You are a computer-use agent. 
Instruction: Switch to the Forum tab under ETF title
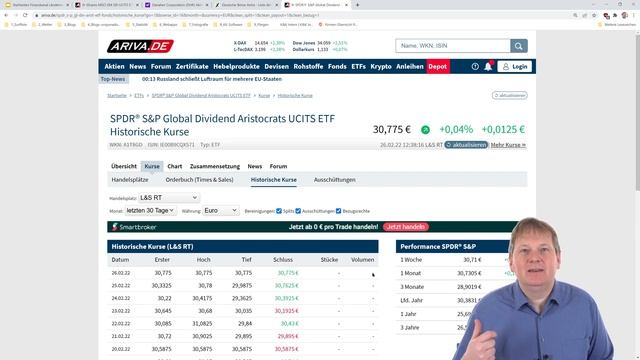[278, 166]
